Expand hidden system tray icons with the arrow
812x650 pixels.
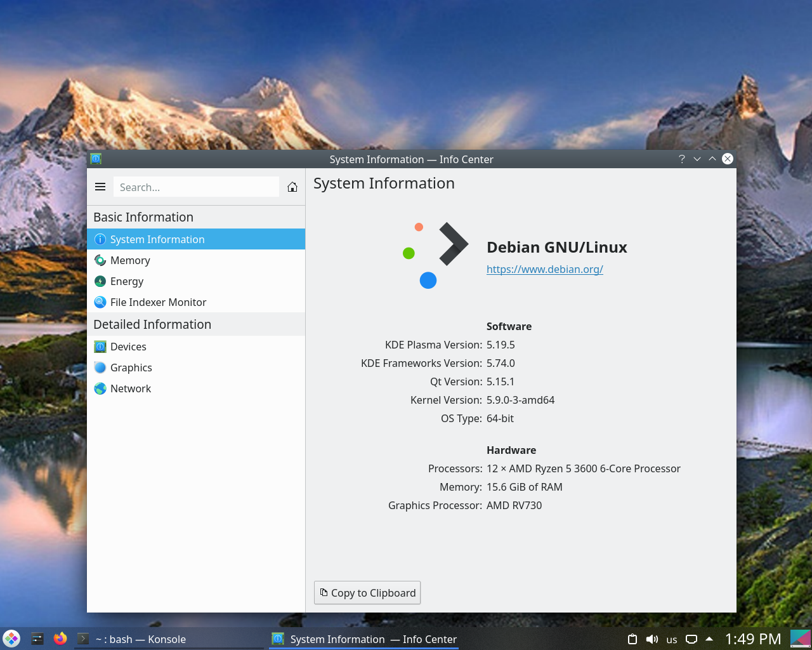[x=709, y=639]
